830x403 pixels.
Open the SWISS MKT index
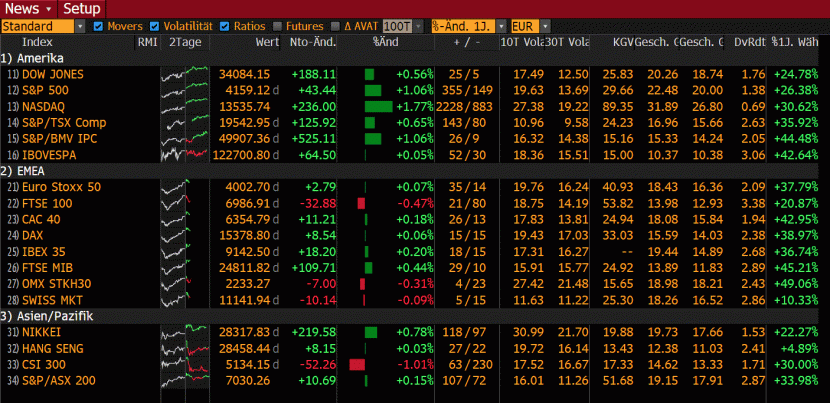[52, 301]
